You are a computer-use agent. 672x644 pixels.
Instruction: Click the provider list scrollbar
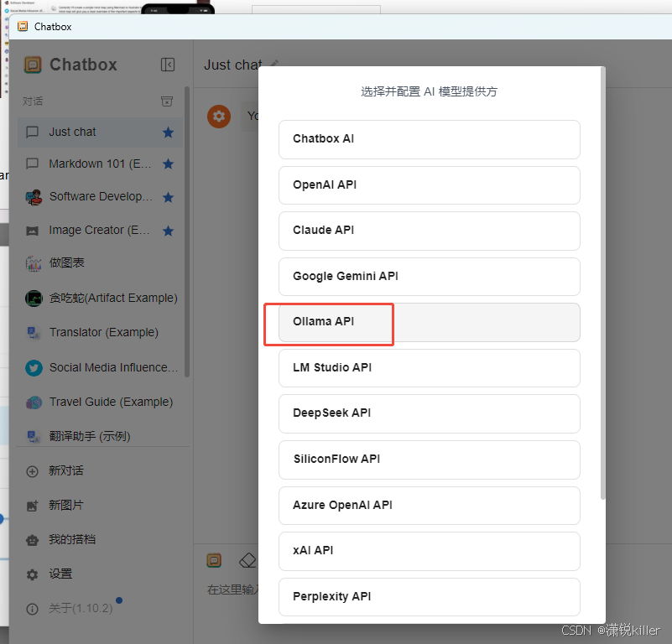(x=602, y=283)
